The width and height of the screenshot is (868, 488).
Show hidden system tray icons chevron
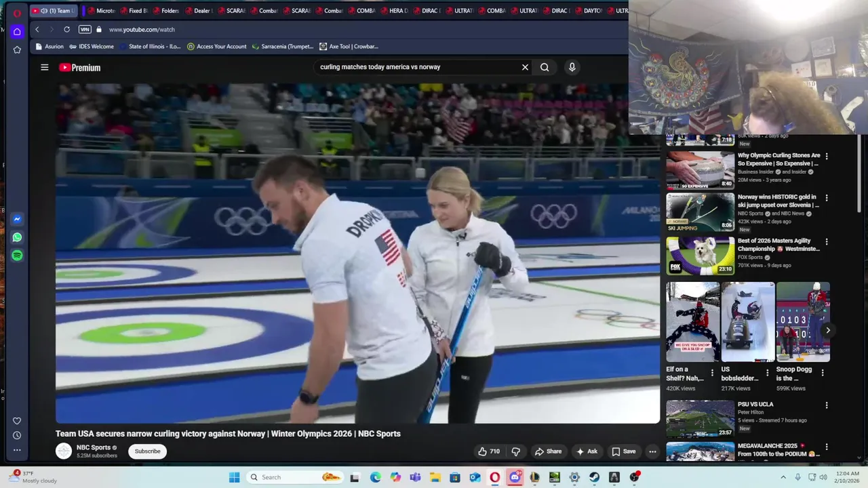[782, 477]
